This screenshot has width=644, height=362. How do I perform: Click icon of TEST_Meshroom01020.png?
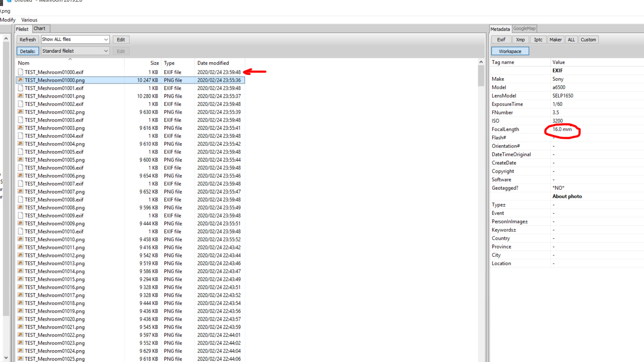click(20, 319)
